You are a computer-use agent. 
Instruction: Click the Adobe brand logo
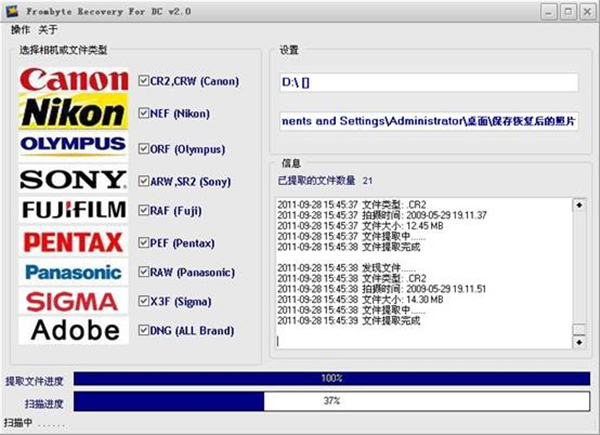[74, 330]
